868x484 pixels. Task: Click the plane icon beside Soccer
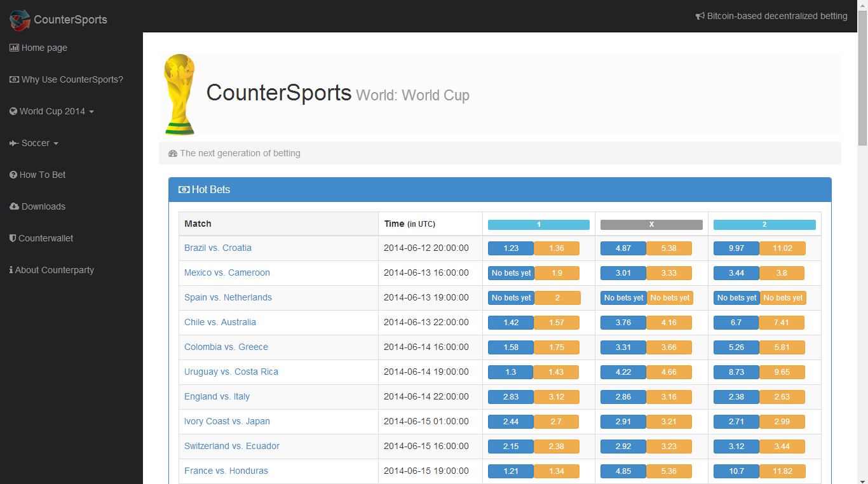pos(14,143)
